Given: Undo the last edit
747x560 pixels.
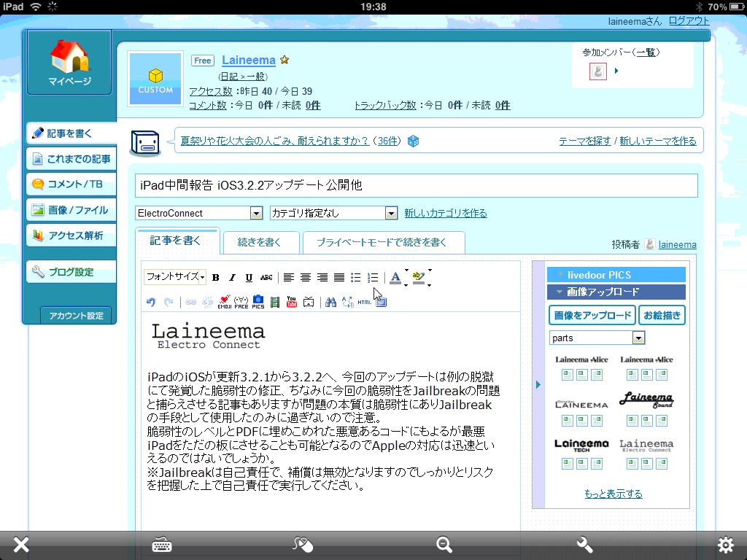Looking at the screenshot, I should point(151,302).
